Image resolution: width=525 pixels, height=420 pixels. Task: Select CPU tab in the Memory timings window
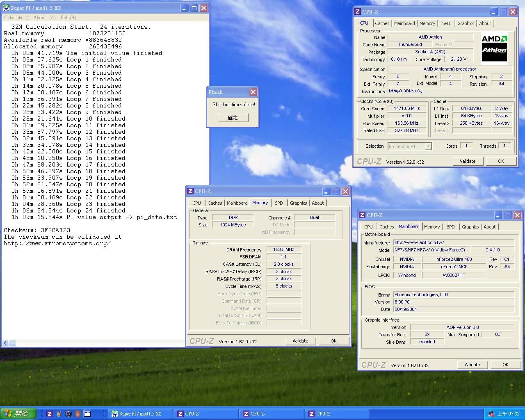tap(197, 203)
